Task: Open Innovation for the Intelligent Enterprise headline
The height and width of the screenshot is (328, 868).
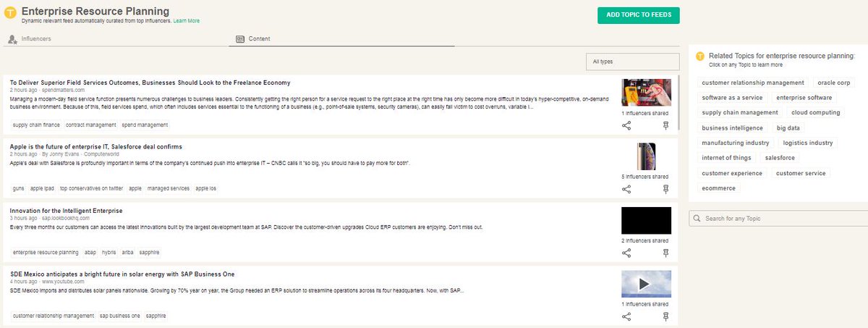Action: point(67,210)
